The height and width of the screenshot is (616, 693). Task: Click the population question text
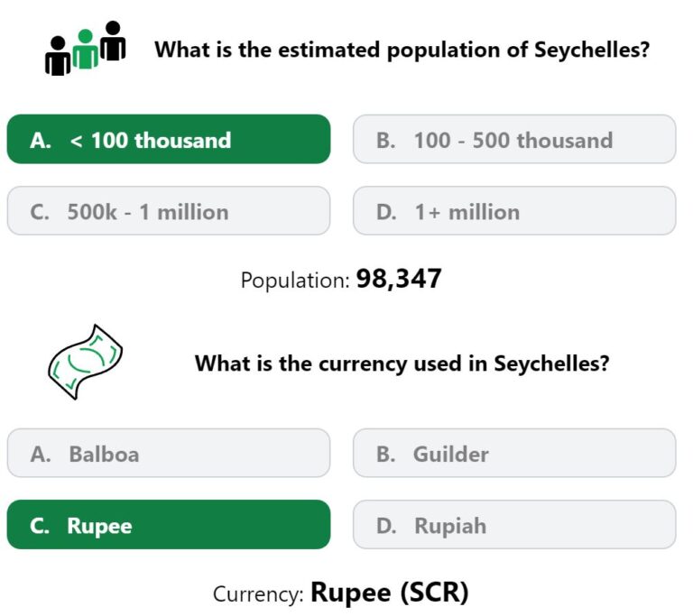pos(402,50)
